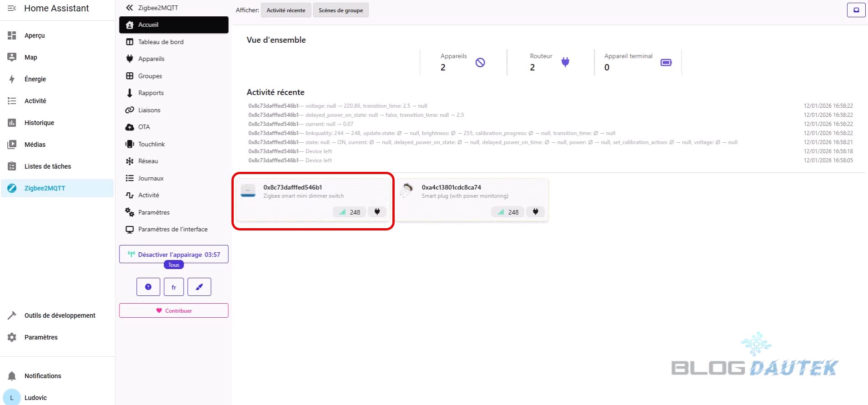Open the theme paintbrush button

click(199, 287)
